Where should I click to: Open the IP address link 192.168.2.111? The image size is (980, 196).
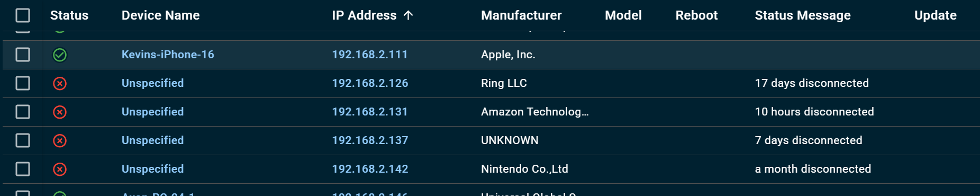(370, 55)
